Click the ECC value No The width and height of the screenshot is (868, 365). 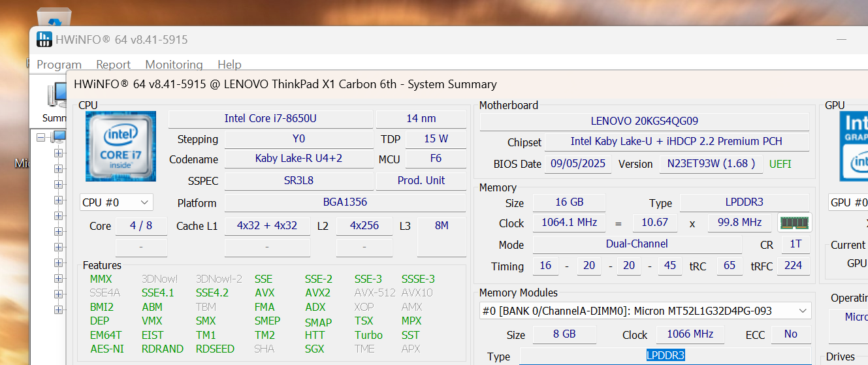point(791,334)
